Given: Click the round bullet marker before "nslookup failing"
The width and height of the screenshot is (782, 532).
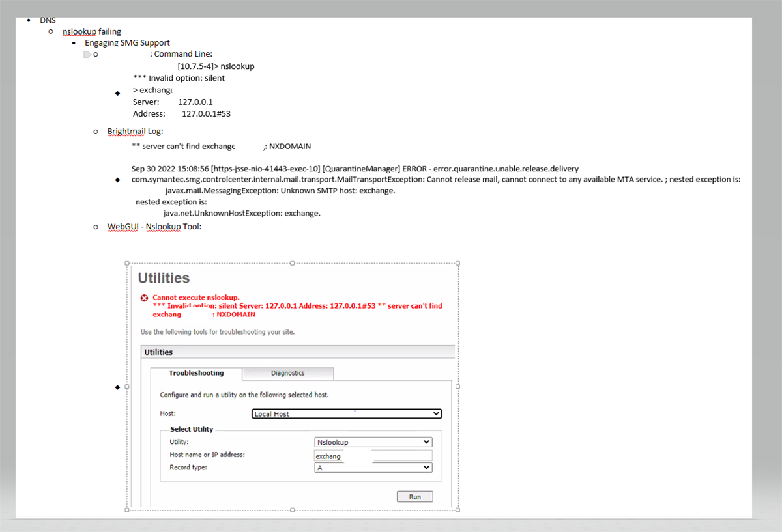Looking at the screenshot, I should click(x=51, y=31).
